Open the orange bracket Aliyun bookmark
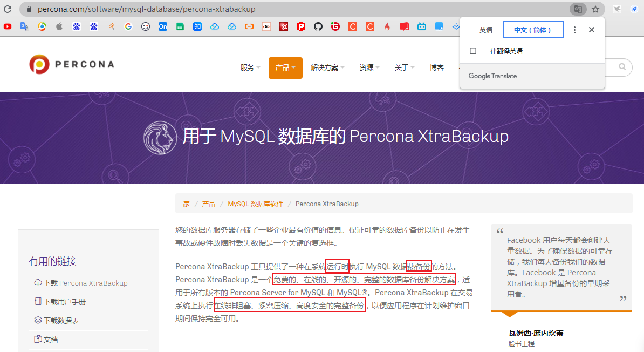 coord(249,27)
